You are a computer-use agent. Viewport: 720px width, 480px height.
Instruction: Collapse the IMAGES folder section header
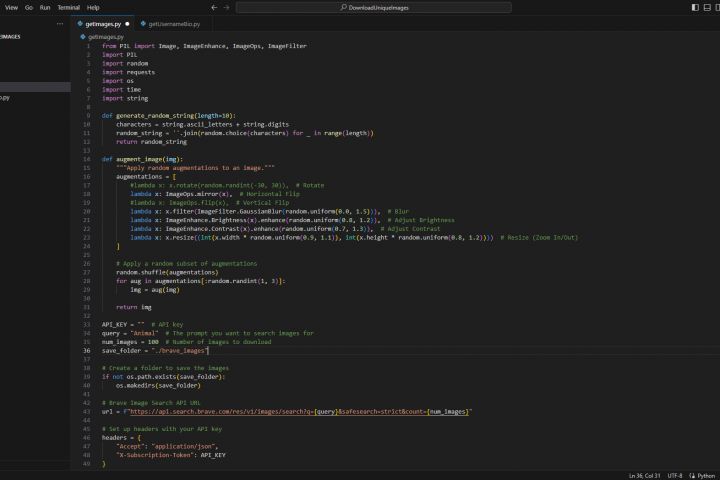click(x=11, y=37)
